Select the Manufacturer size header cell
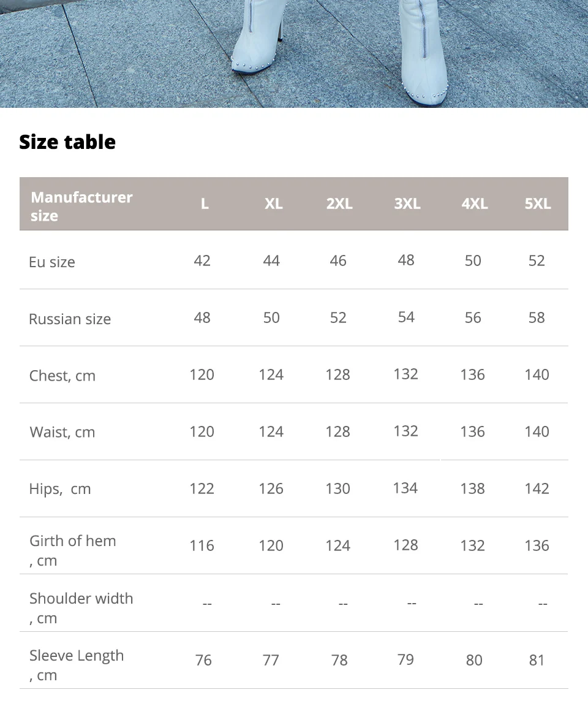 click(x=81, y=206)
